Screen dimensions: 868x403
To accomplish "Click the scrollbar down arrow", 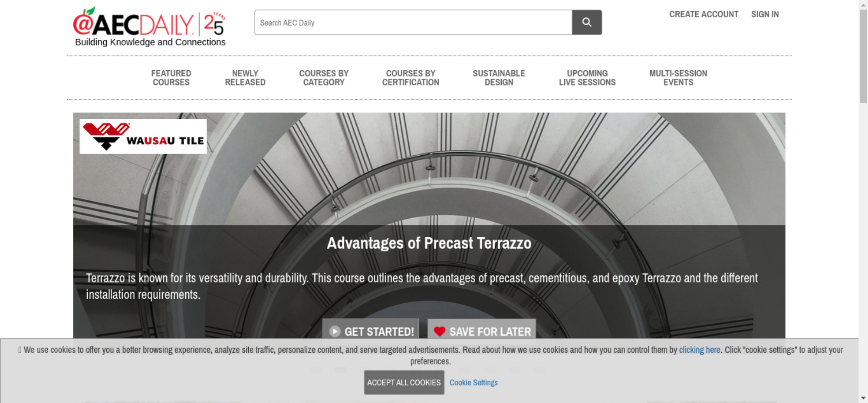I will pyautogui.click(x=863, y=398).
